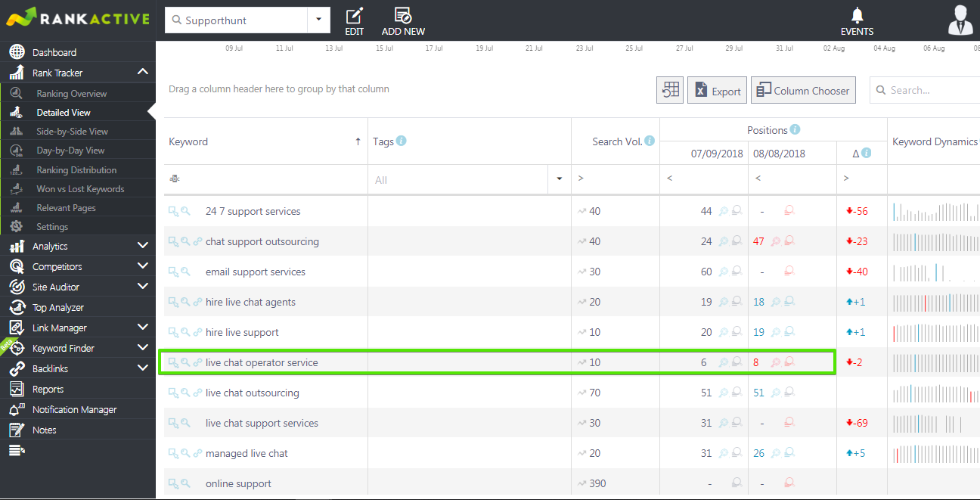Screen dimensions: 980x500
Task: Expand the Site Auditor section chevron
Action: coord(143,287)
